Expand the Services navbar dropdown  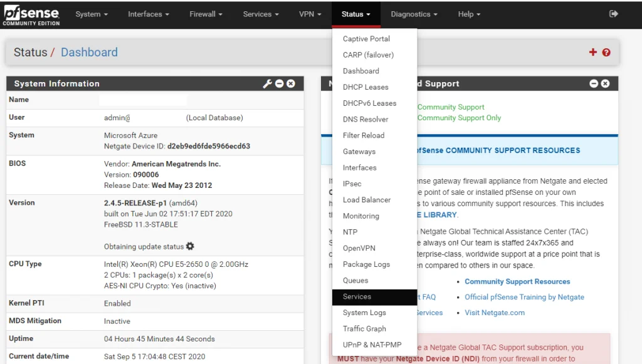(x=261, y=14)
